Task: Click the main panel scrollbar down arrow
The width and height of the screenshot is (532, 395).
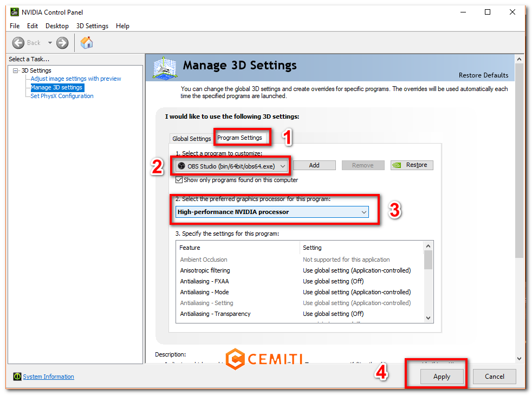Action: [519, 358]
